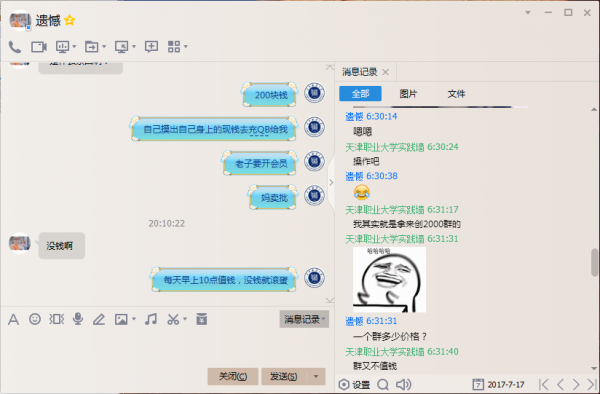Expand the screenshot options arrow
This screenshot has height=394, width=600.
point(185,319)
